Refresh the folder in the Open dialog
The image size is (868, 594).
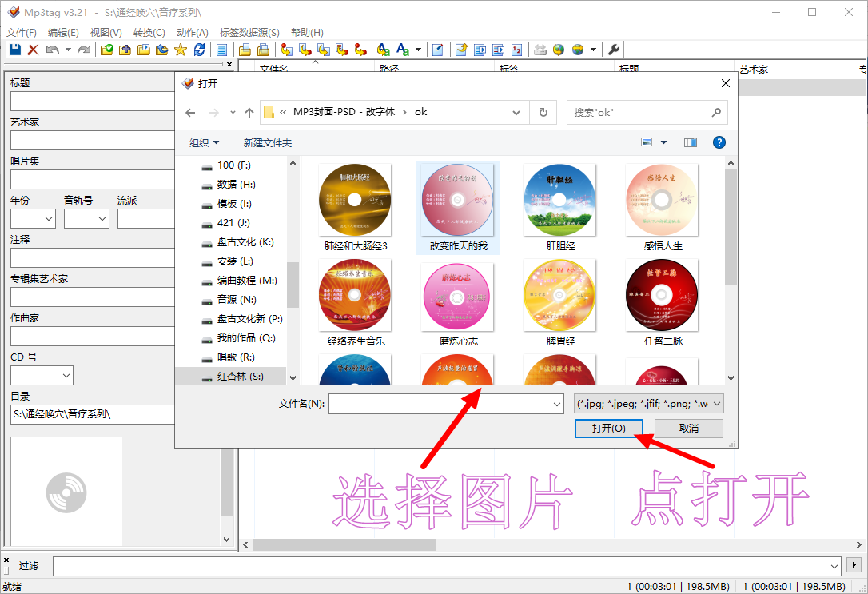[543, 113]
